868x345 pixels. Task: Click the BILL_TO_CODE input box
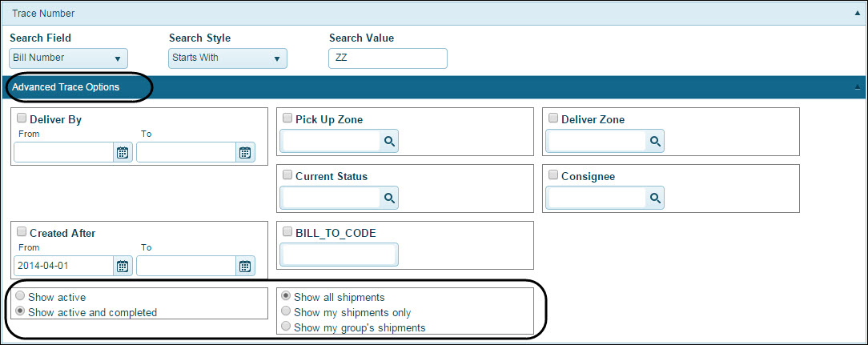click(x=339, y=255)
